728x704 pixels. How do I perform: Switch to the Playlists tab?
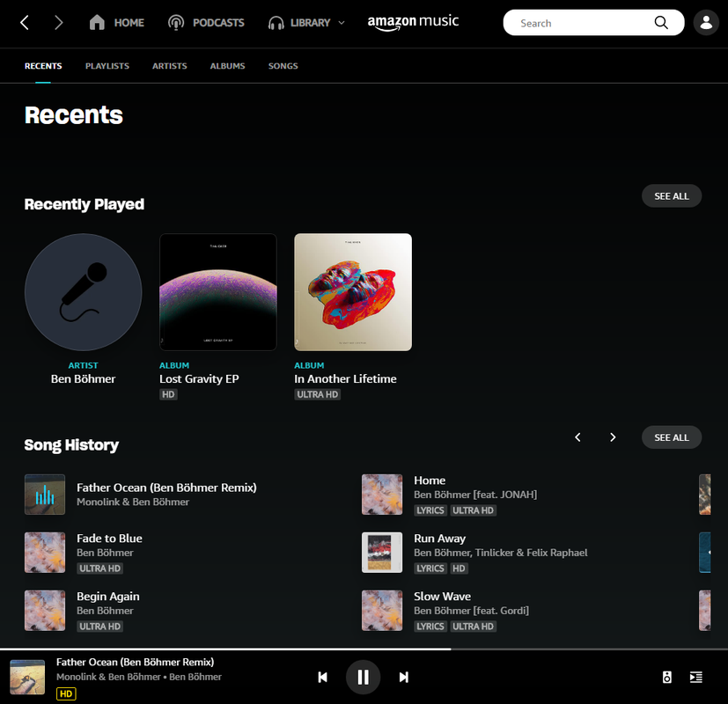(x=107, y=66)
